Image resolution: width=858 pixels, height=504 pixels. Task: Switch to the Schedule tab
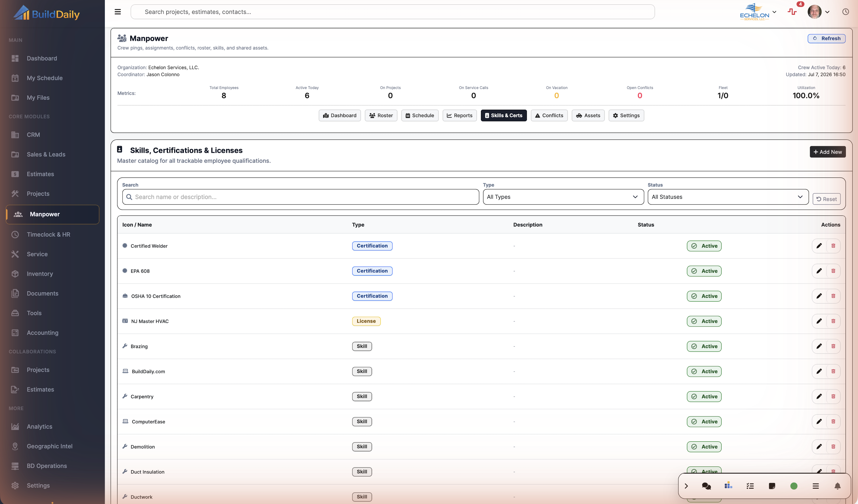[420, 116]
